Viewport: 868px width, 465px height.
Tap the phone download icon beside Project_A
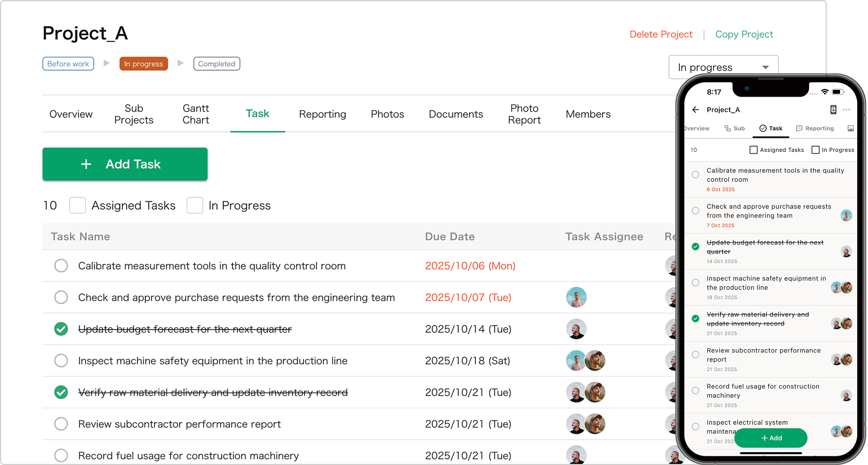pyautogui.click(x=833, y=110)
